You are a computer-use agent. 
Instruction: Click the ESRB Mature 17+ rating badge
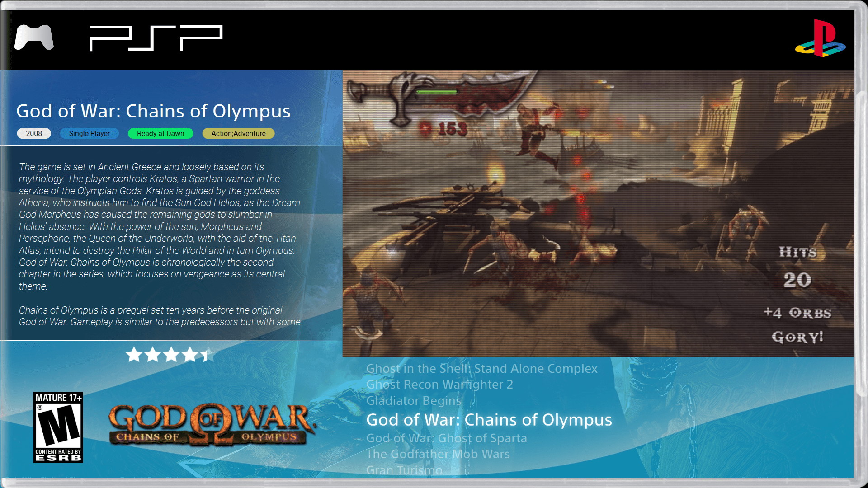58,427
